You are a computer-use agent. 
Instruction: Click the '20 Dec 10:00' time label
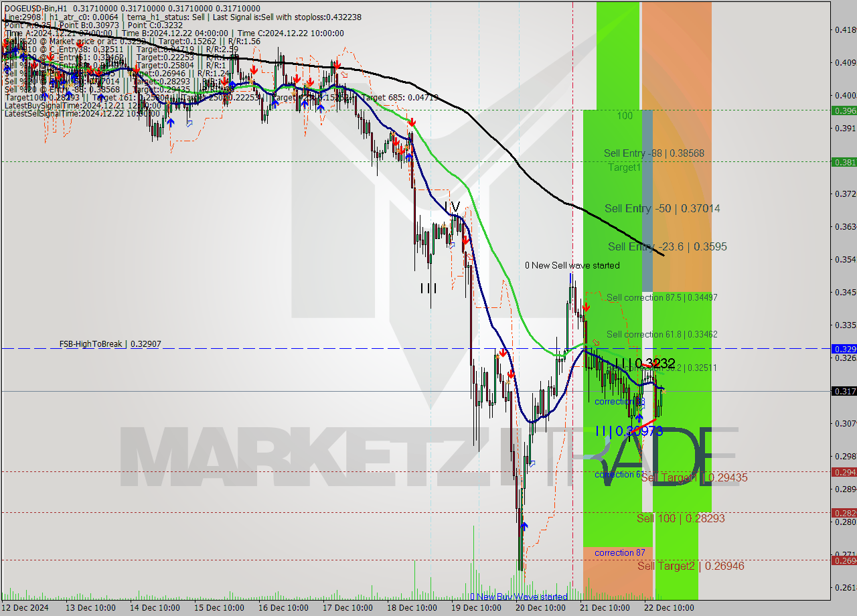click(539, 607)
